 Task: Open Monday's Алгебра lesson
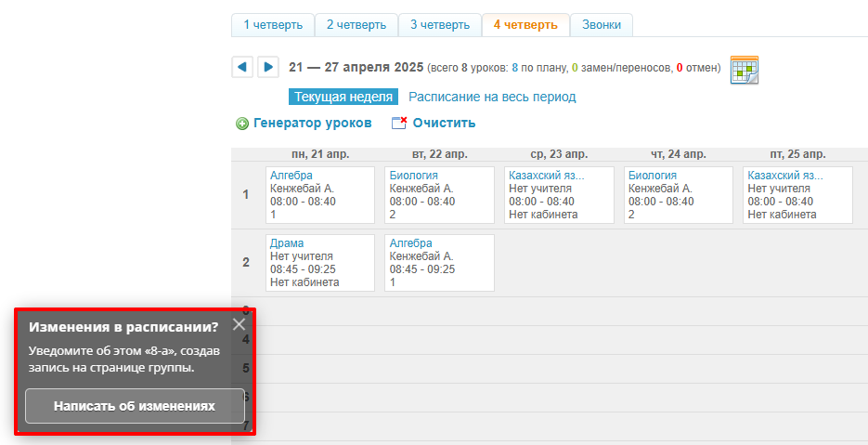click(291, 176)
